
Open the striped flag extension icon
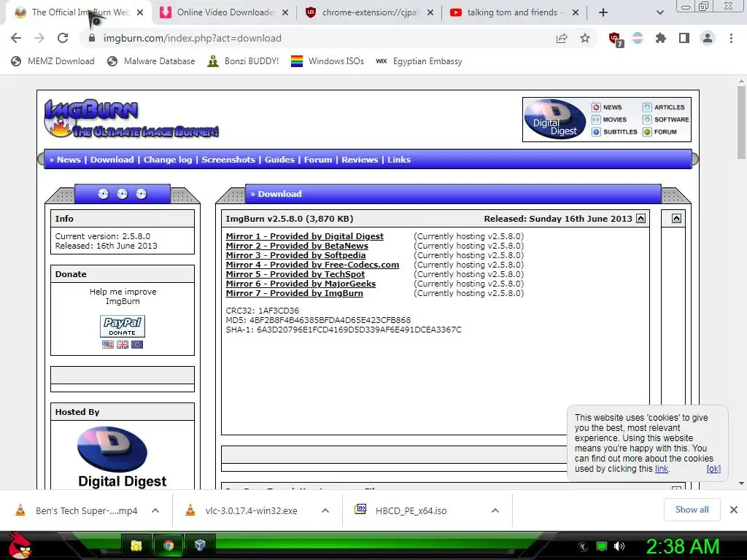click(x=638, y=38)
